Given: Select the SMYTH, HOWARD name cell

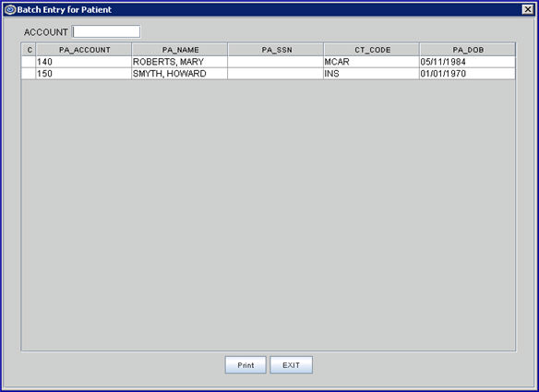Looking at the screenshot, I should (180, 74).
